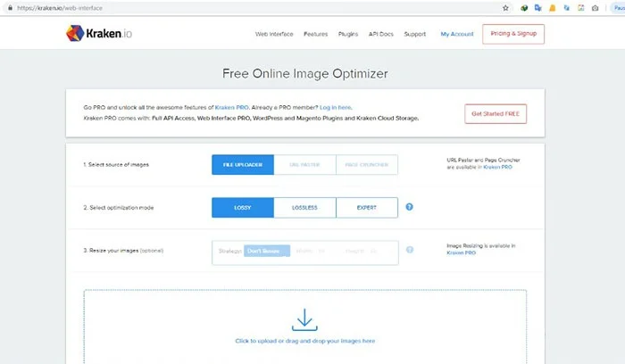This screenshot has height=364, width=625.
Task: Click the upload arrow icon in drop zone
Action: [304, 319]
